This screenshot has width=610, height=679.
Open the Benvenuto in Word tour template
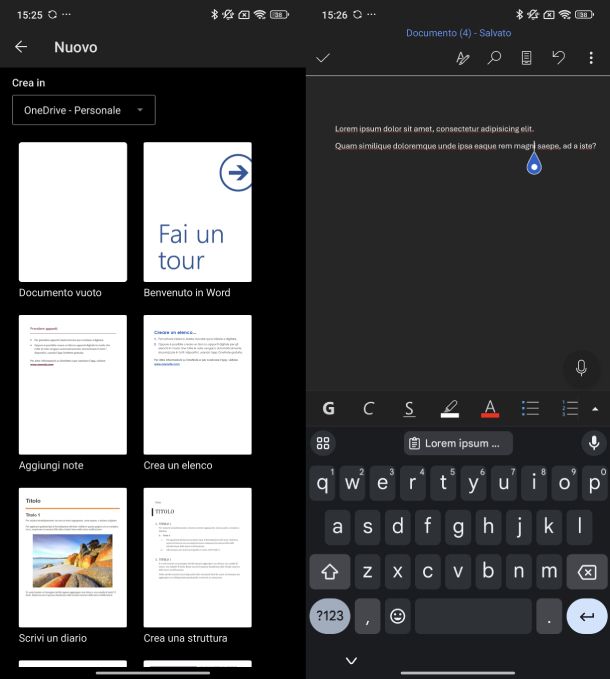(x=197, y=212)
